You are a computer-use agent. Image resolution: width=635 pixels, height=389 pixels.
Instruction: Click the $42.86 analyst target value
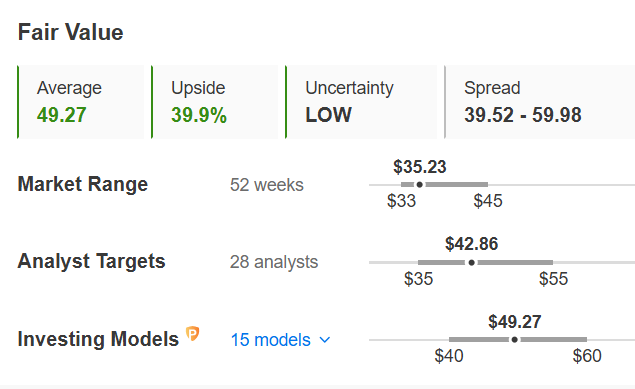[x=471, y=244]
